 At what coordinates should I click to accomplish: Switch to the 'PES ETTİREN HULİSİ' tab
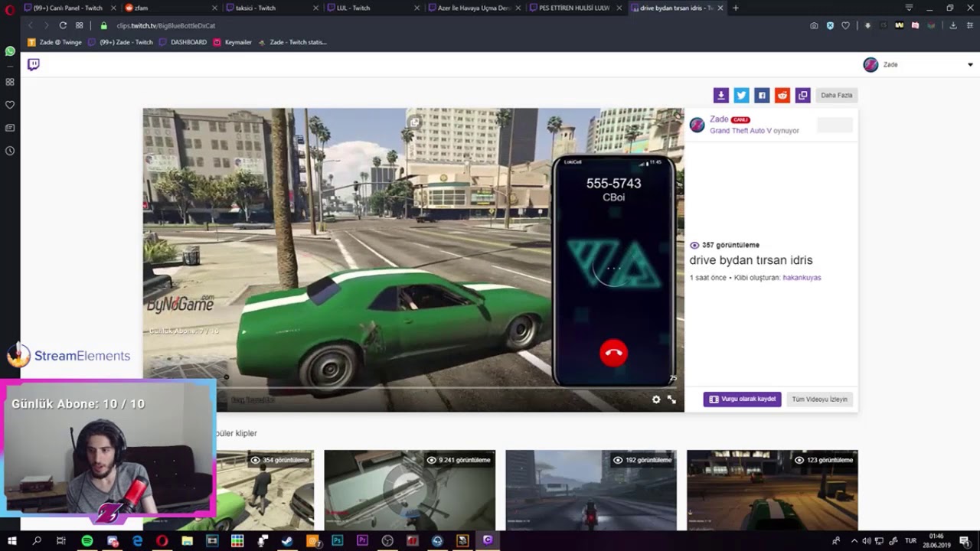click(x=576, y=8)
